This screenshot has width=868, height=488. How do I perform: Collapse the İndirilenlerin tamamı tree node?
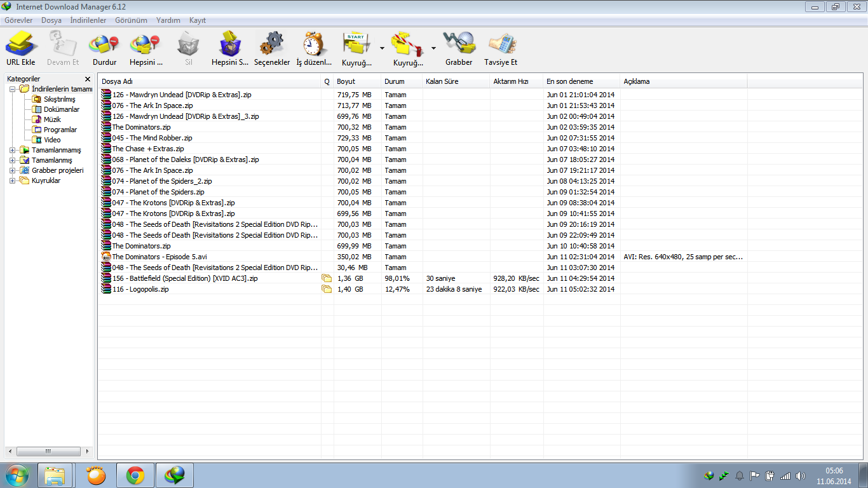tap(12, 89)
